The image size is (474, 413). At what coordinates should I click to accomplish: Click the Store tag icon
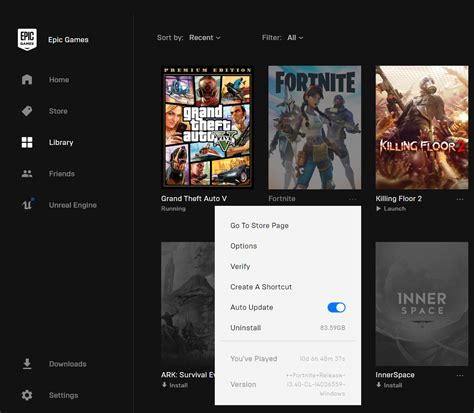coord(27,111)
